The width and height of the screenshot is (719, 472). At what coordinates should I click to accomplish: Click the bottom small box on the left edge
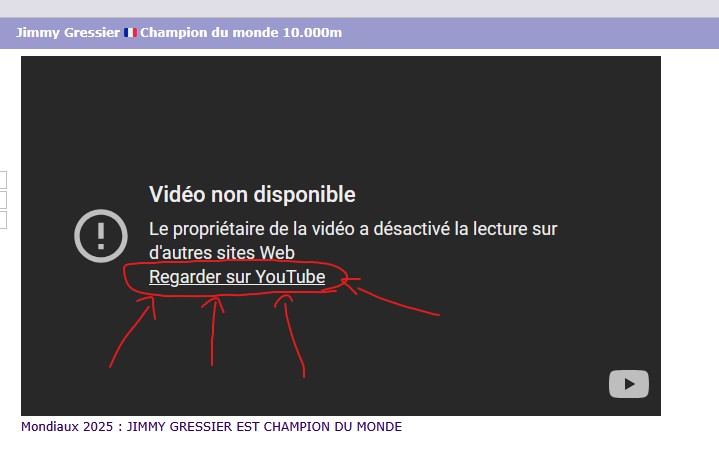click(2, 220)
